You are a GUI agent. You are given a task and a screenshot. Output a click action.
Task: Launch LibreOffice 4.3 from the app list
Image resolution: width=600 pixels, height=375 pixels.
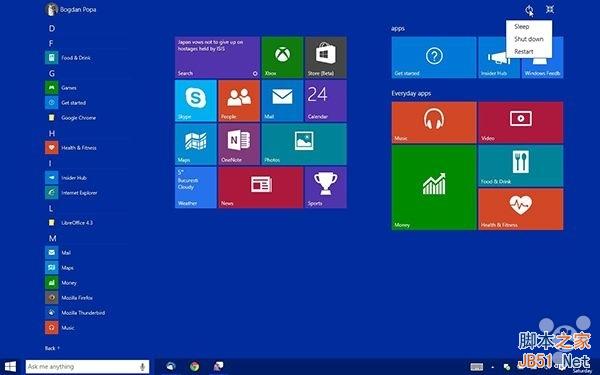coord(69,222)
